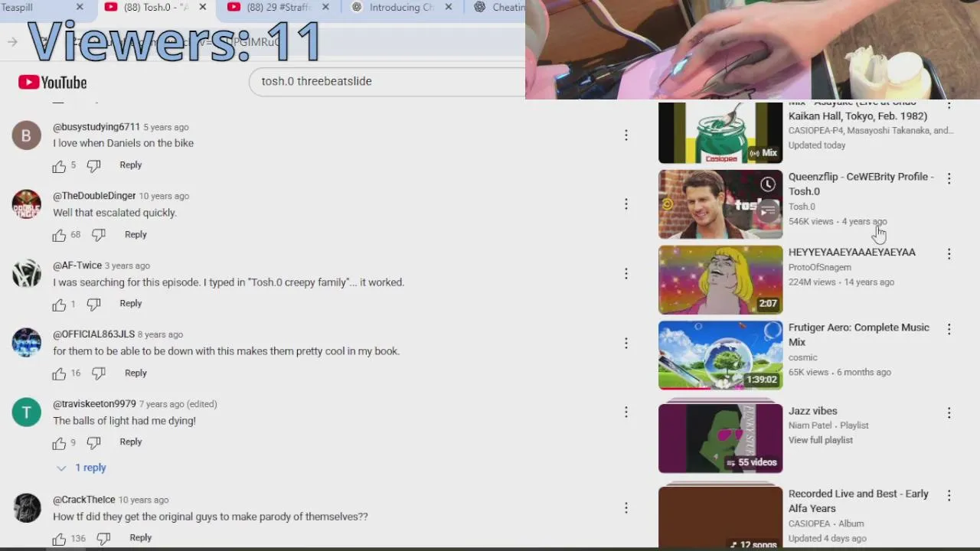Reply to busystudying6711's comment
Viewport: 980px width, 551px height.
[x=130, y=165]
